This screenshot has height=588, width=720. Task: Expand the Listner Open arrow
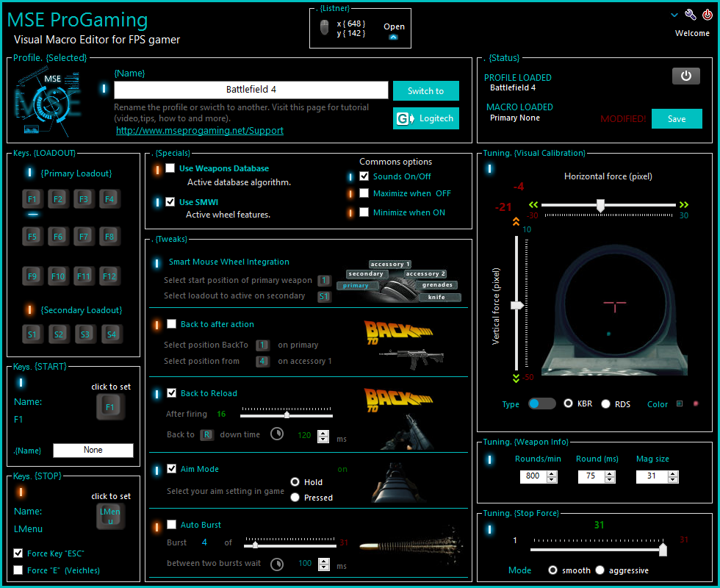(x=394, y=37)
